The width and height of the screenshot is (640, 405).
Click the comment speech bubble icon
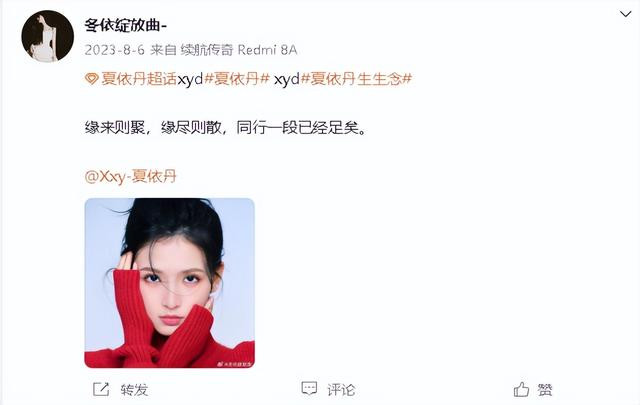tap(309, 389)
